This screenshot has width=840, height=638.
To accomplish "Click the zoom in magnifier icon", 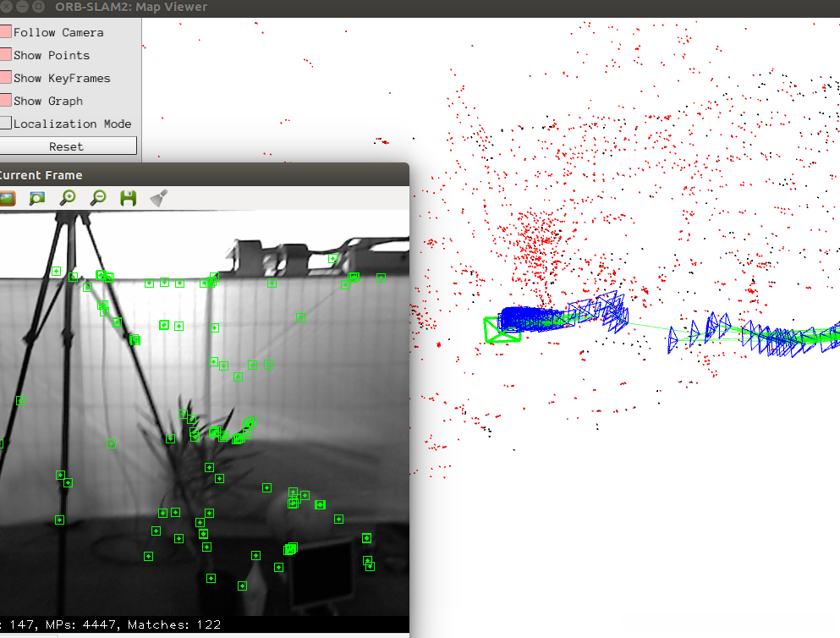I will [x=68, y=198].
